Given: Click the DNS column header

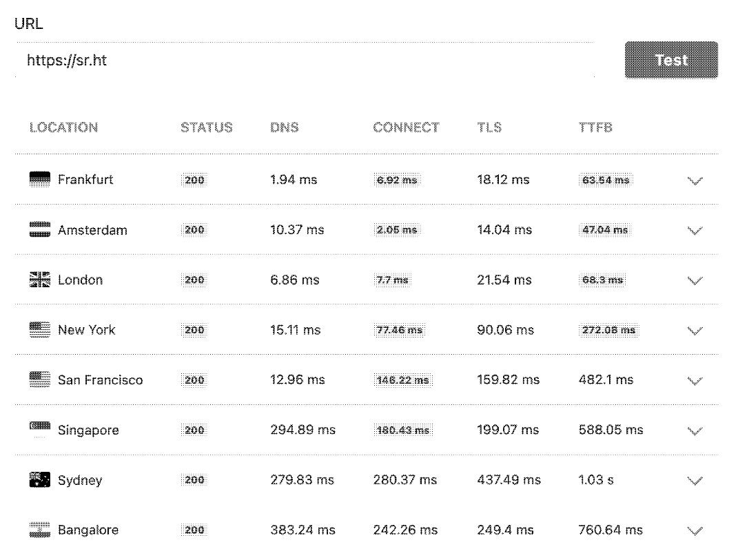Looking at the screenshot, I should click(x=284, y=127).
